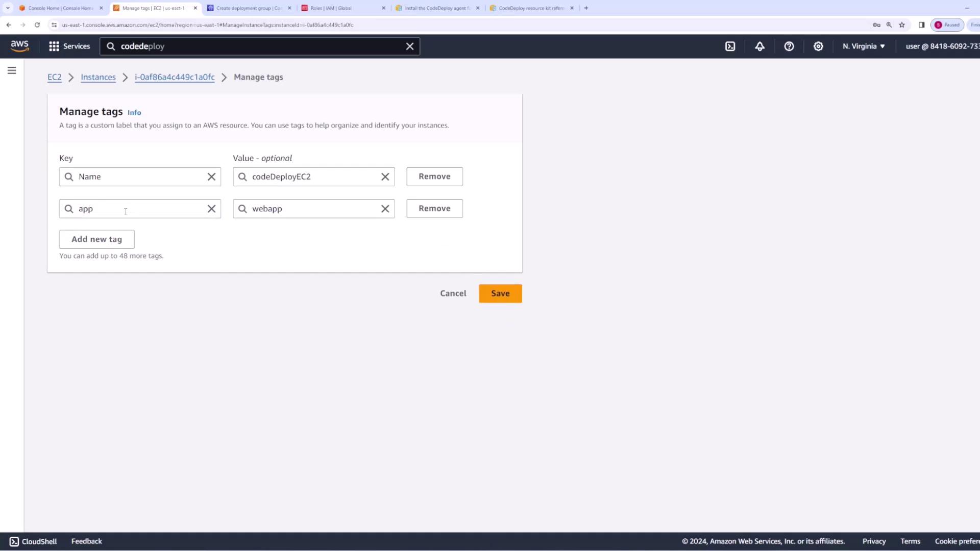This screenshot has width=980, height=551.
Task: Open the Feedback link in footer
Action: (87, 541)
